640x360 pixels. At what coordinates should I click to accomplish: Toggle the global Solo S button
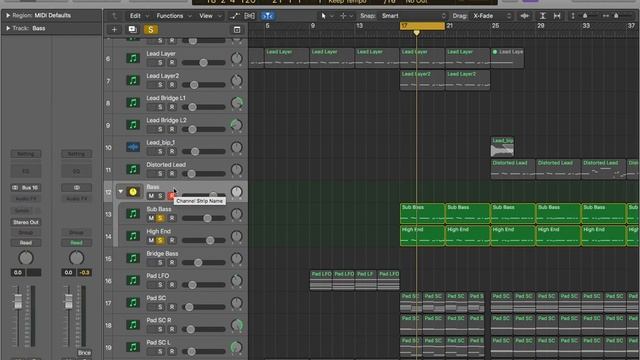coord(151,29)
